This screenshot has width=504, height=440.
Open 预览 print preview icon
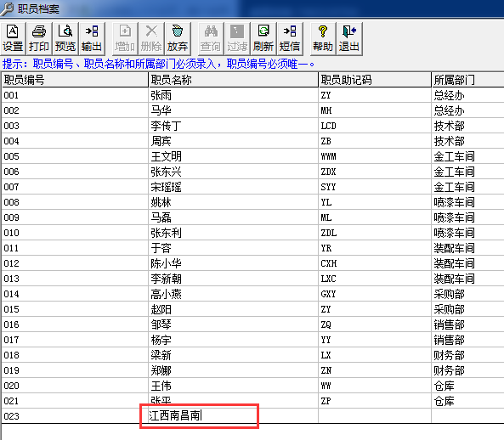65,38
